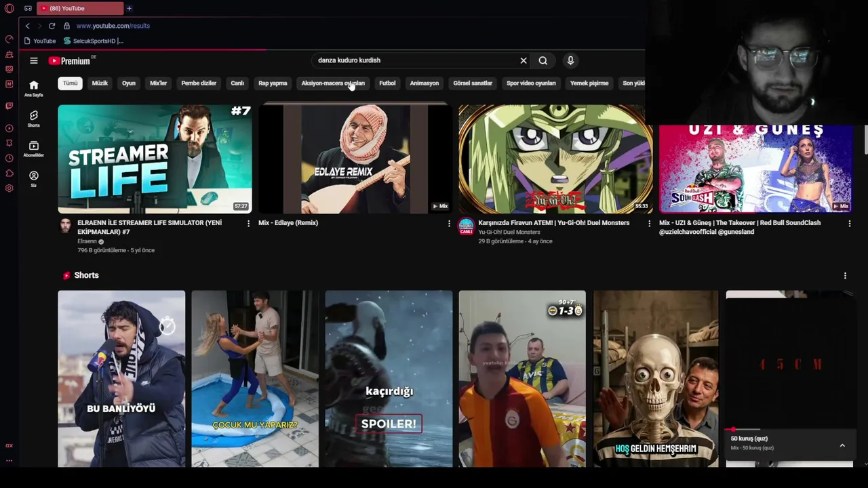Open the HOŞ GELDİN HEMŞEHRİM Short

(x=656, y=378)
